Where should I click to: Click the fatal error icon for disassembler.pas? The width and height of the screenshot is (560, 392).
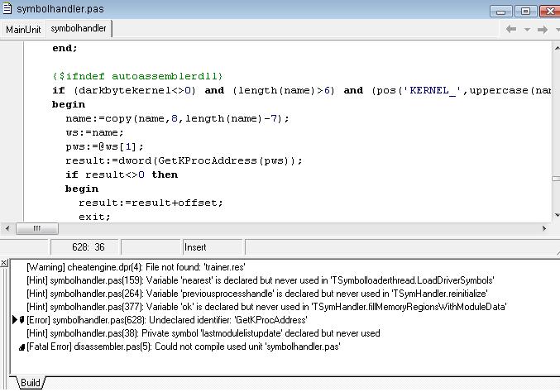(22, 347)
